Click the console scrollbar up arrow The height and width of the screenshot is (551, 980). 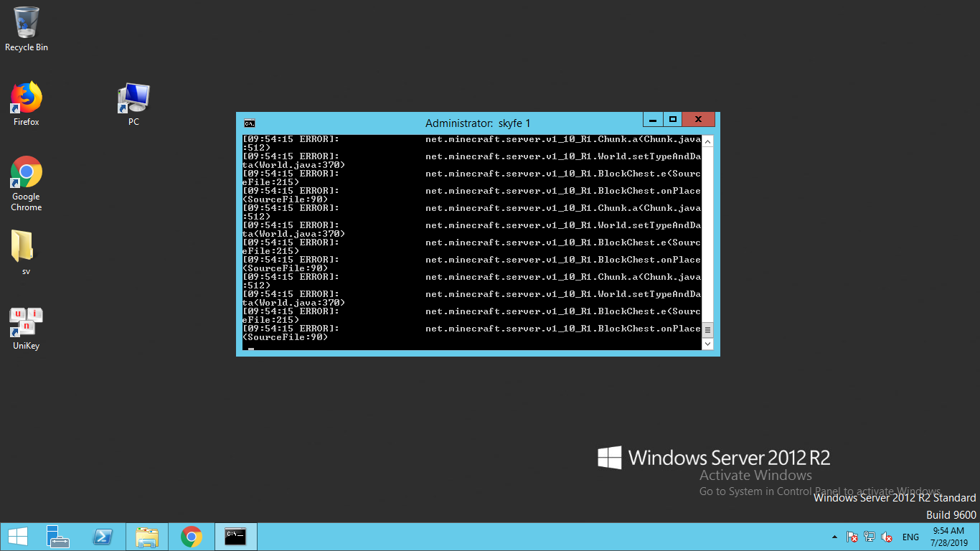[707, 141]
